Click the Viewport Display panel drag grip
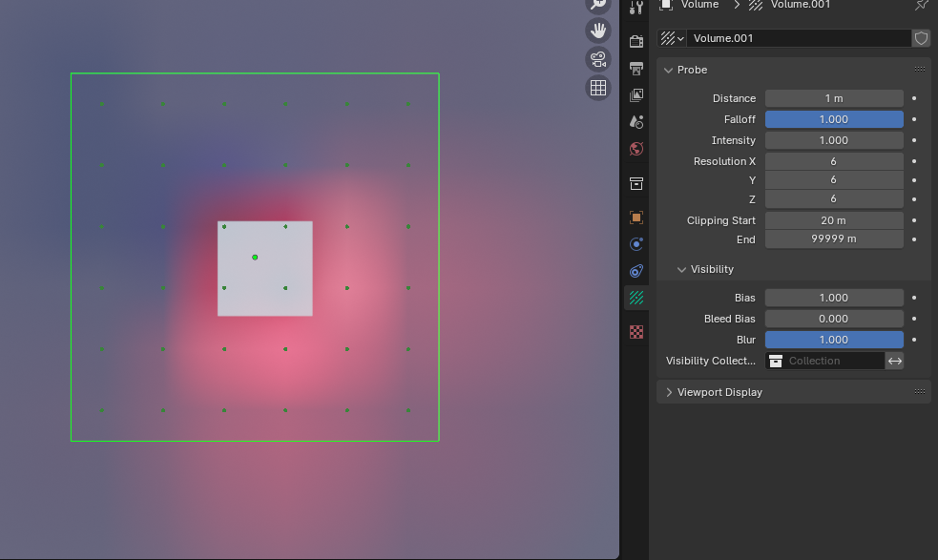 (920, 392)
